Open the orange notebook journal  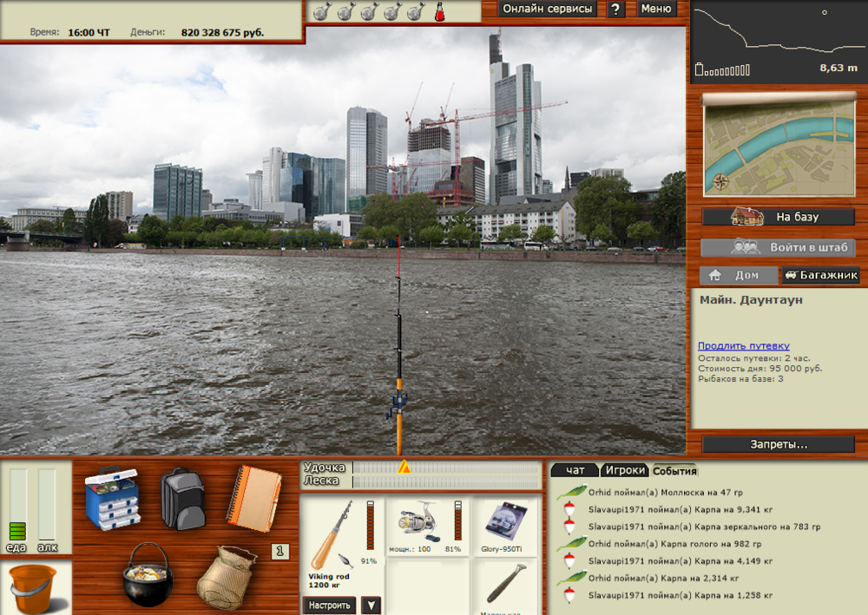tap(254, 498)
